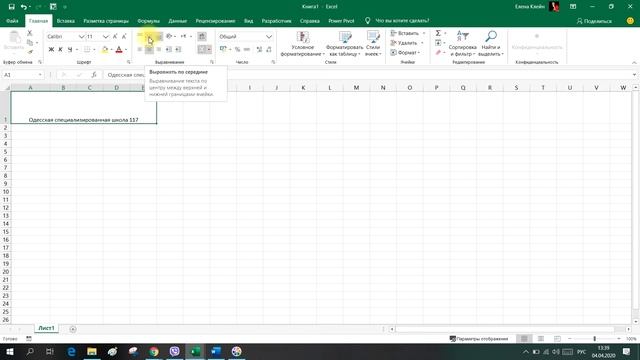Viewport: 640px width, 360px height.
Task: Increase cell indent
Action: pyautogui.click(x=178, y=49)
